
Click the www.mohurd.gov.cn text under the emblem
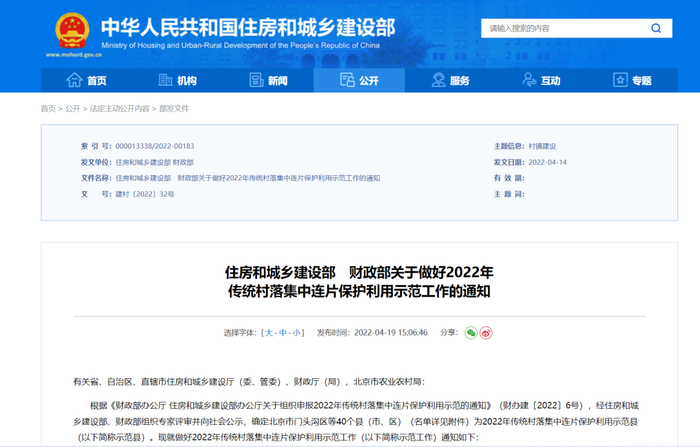pos(74,55)
